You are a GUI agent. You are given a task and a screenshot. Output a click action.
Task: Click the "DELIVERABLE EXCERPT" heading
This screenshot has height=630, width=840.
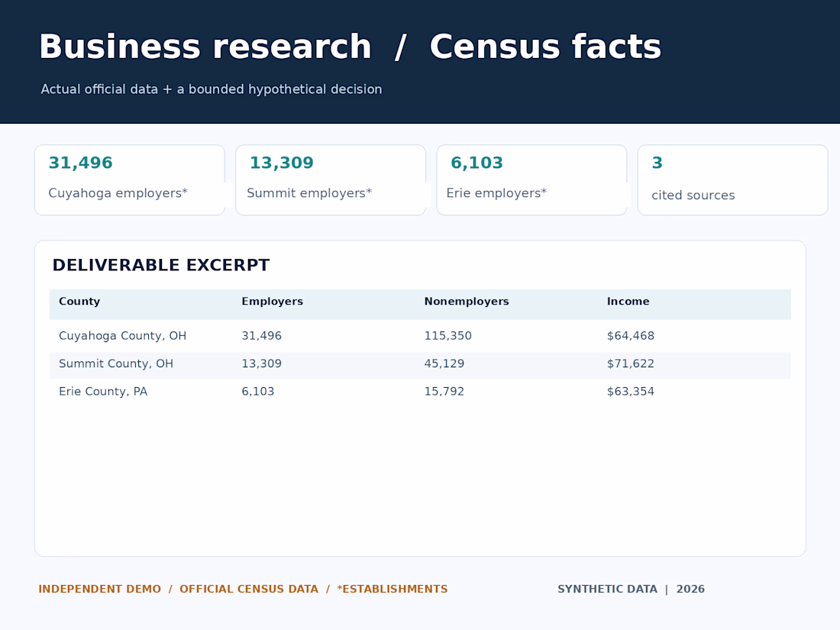[160, 265]
